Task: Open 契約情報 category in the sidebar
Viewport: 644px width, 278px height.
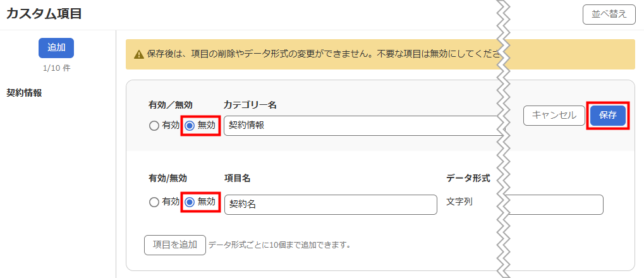Action: (24, 93)
